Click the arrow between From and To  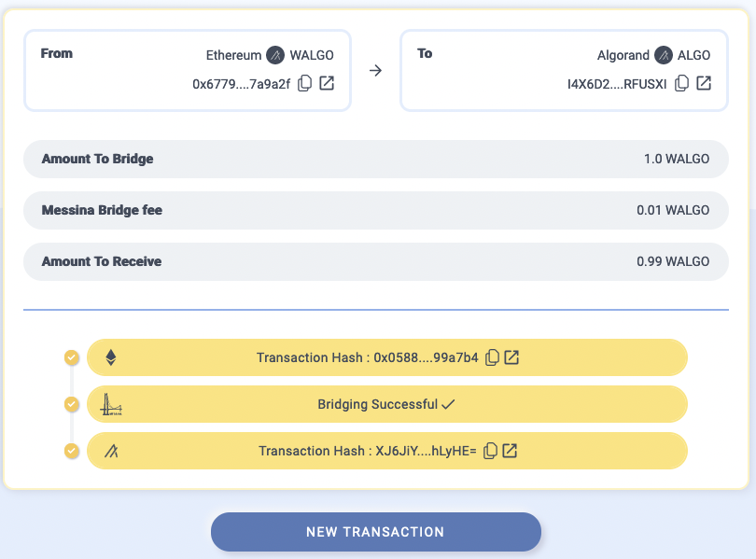[375, 71]
